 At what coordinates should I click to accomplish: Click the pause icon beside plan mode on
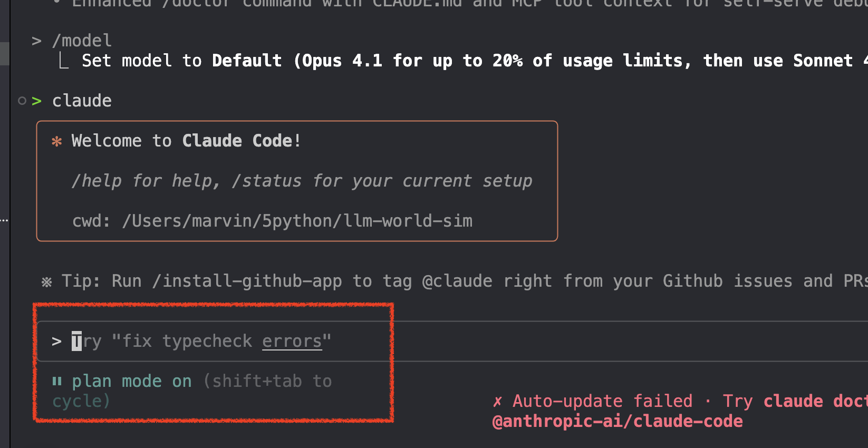pos(57,381)
